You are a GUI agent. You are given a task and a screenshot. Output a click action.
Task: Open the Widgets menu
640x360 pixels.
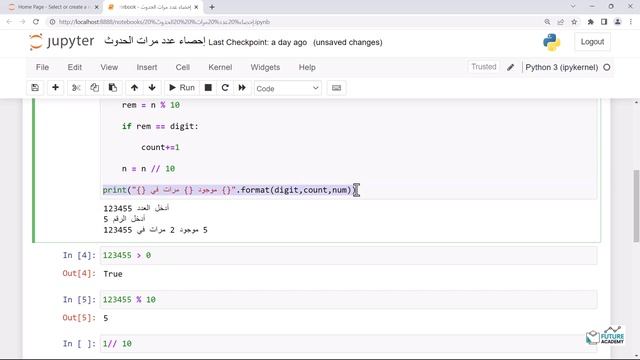[265, 67]
